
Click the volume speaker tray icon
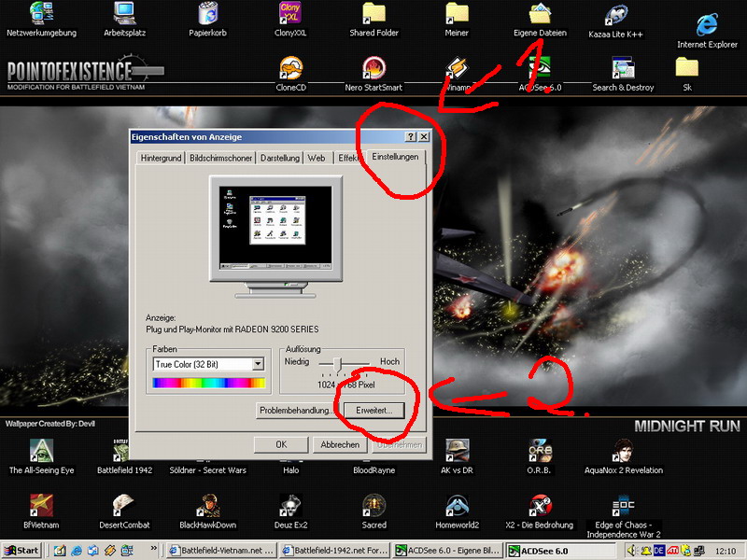633,551
